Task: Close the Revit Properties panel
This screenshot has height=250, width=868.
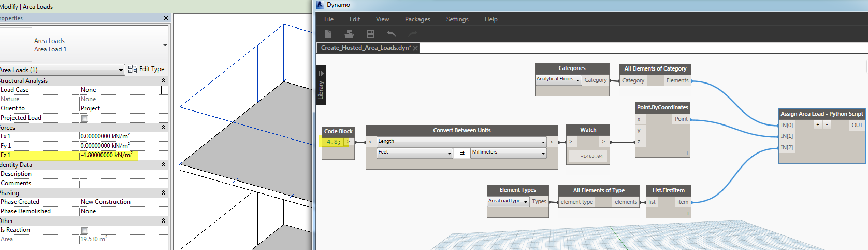Action: tap(166, 18)
